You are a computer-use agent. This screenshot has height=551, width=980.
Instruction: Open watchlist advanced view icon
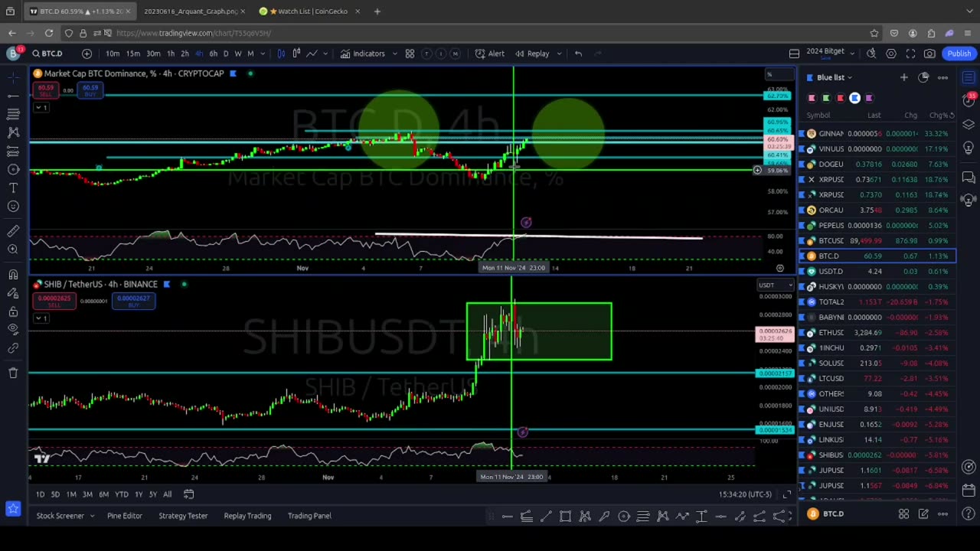923,77
